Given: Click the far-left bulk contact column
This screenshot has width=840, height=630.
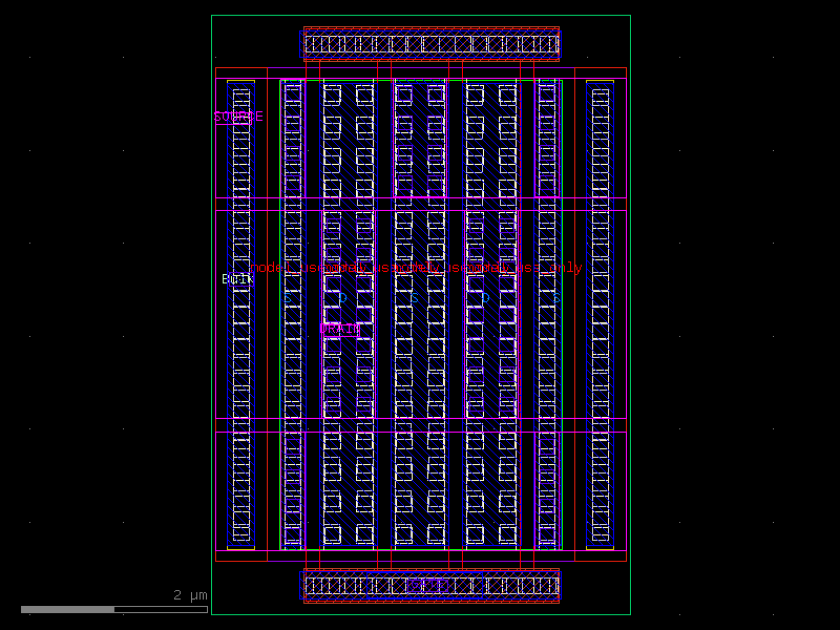Looking at the screenshot, I should coord(241,378).
